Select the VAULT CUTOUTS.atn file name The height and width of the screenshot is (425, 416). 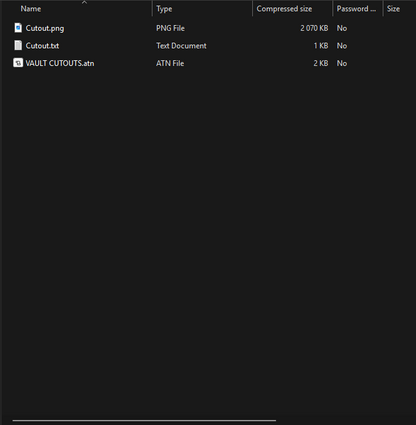click(60, 63)
